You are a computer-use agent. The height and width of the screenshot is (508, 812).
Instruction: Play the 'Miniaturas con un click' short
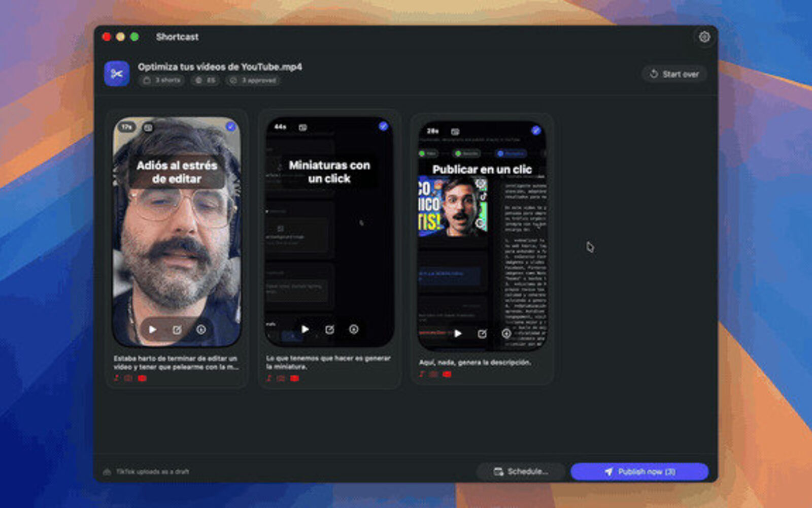tap(304, 329)
